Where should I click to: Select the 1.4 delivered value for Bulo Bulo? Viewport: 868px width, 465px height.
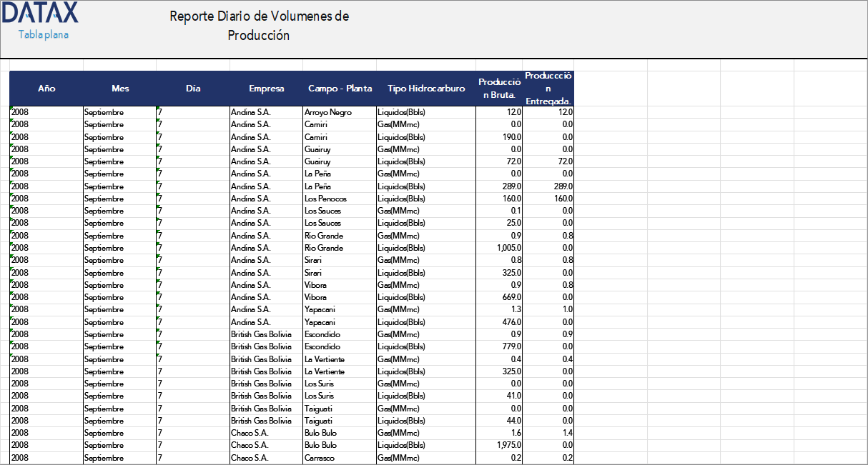(567, 433)
